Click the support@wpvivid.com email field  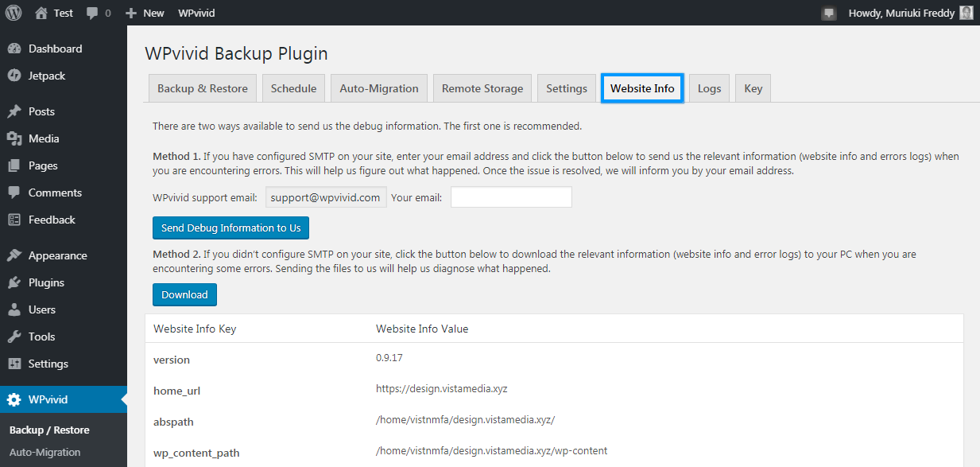[326, 197]
